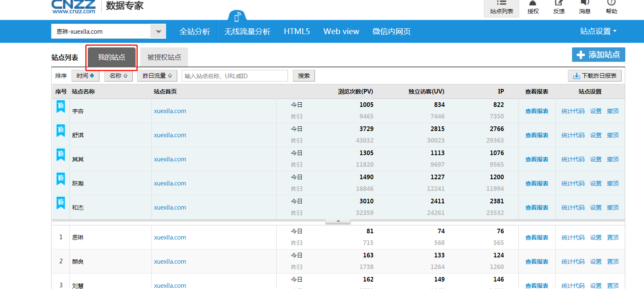Image resolution: width=644 pixels, height=289 pixels.
Task: Open 查看报表 for site 和杰
Action: 537,207
